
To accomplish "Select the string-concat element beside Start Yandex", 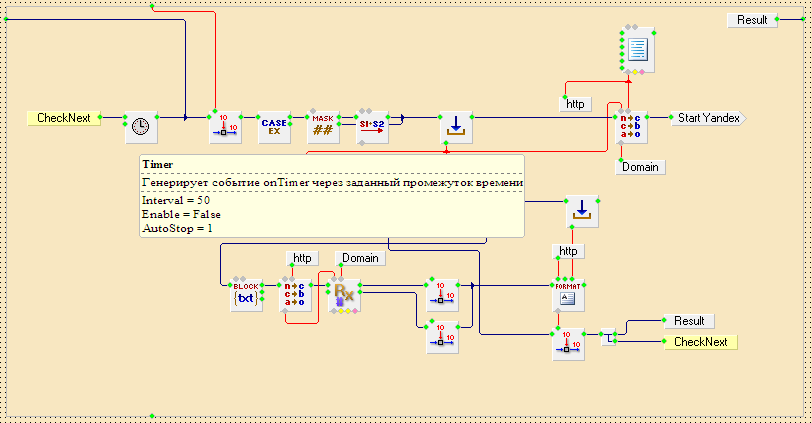I will [x=632, y=126].
